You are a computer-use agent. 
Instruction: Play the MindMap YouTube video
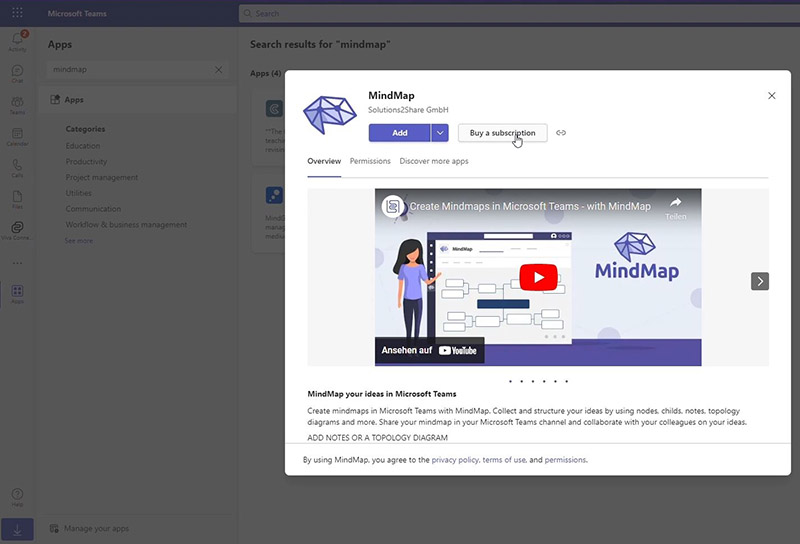(538, 277)
